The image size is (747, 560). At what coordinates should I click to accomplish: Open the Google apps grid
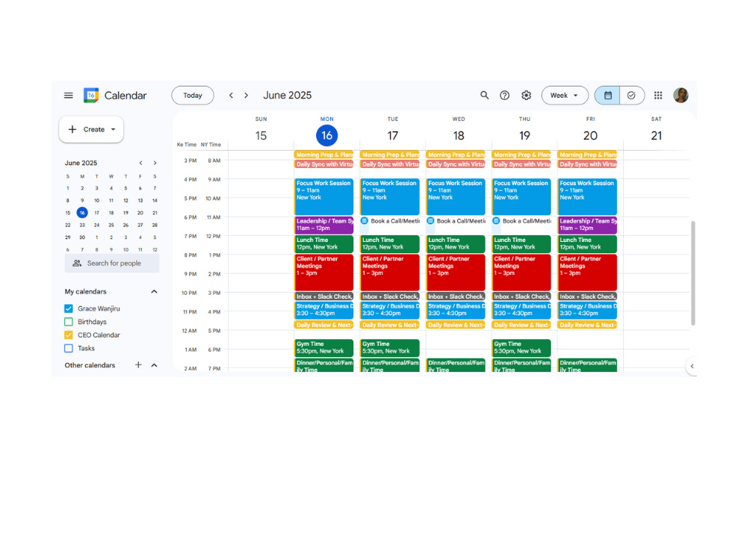(658, 96)
